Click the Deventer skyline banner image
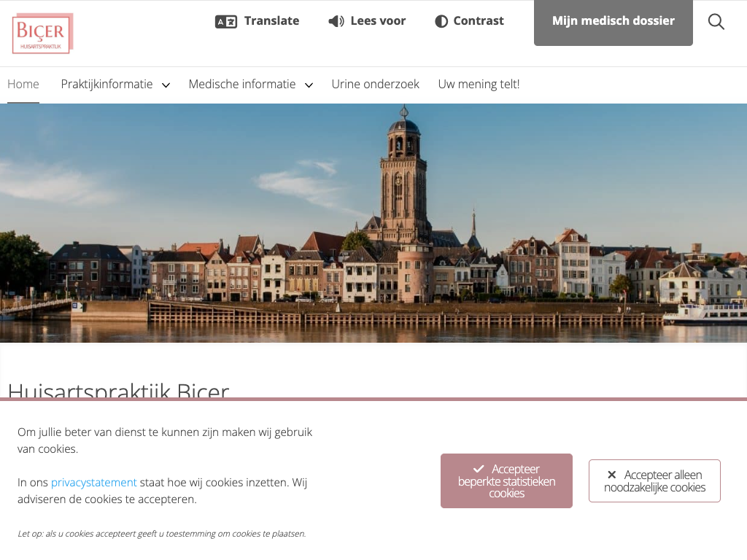This screenshot has width=747, height=560. click(373, 222)
